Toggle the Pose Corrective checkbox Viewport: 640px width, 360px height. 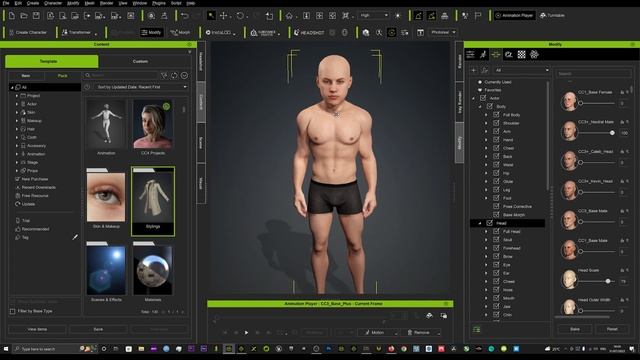[x=496, y=206]
